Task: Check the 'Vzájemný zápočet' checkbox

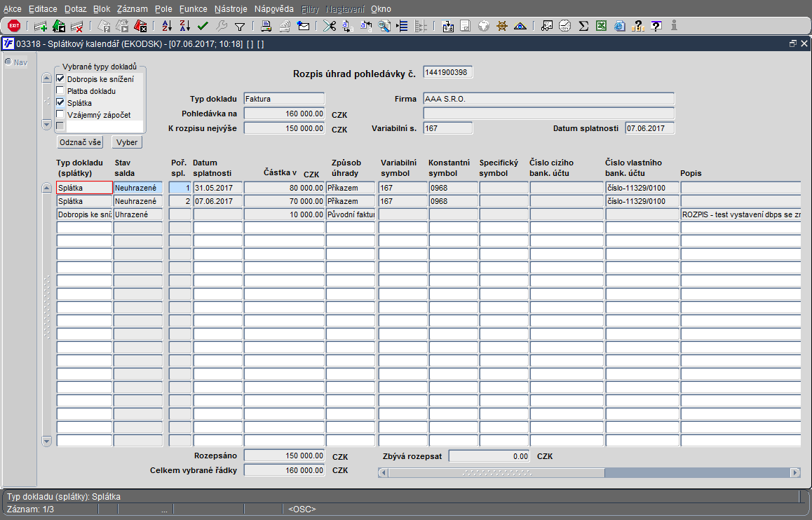Action: tap(60, 114)
